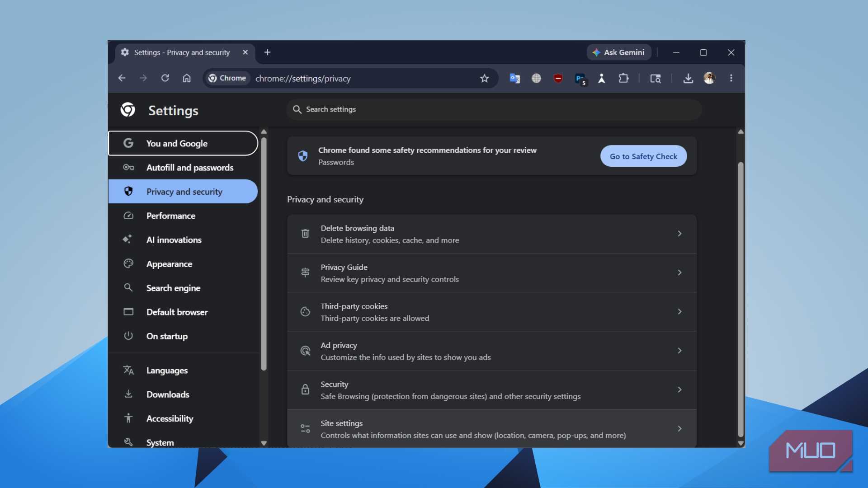868x488 pixels.
Task: Click the 'Privacy and security' section heading
Action: coord(325,200)
